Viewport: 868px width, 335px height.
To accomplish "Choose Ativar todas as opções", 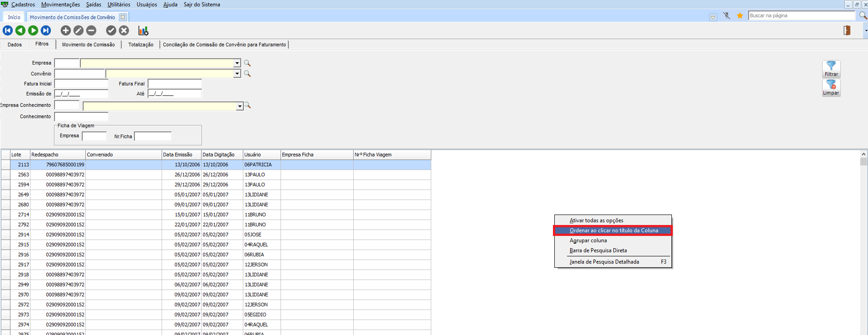I will (613, 220).
